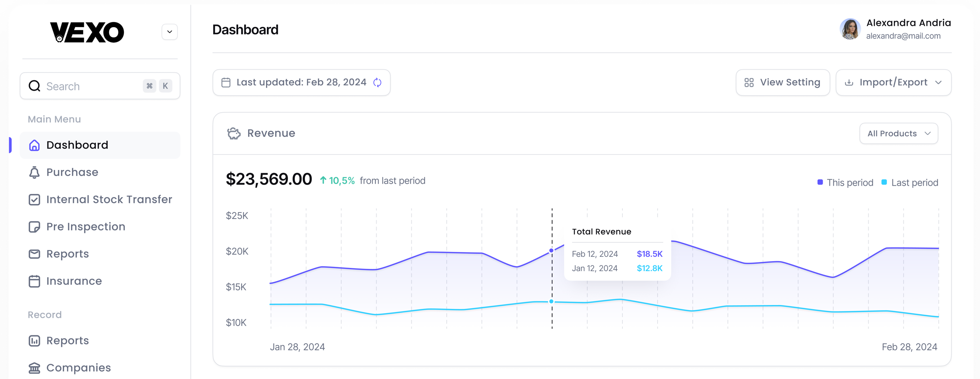Click the Pre Inspection note icon

[34, 227]
